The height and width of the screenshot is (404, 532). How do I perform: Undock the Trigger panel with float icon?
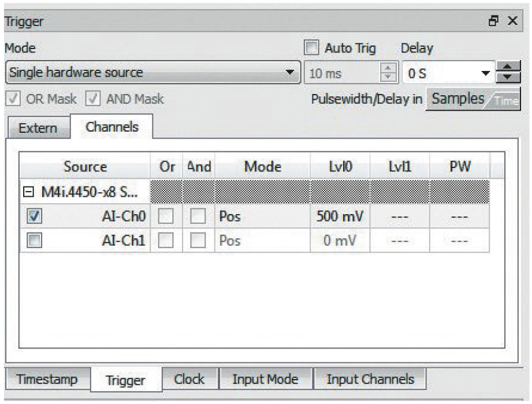[493, 21]
